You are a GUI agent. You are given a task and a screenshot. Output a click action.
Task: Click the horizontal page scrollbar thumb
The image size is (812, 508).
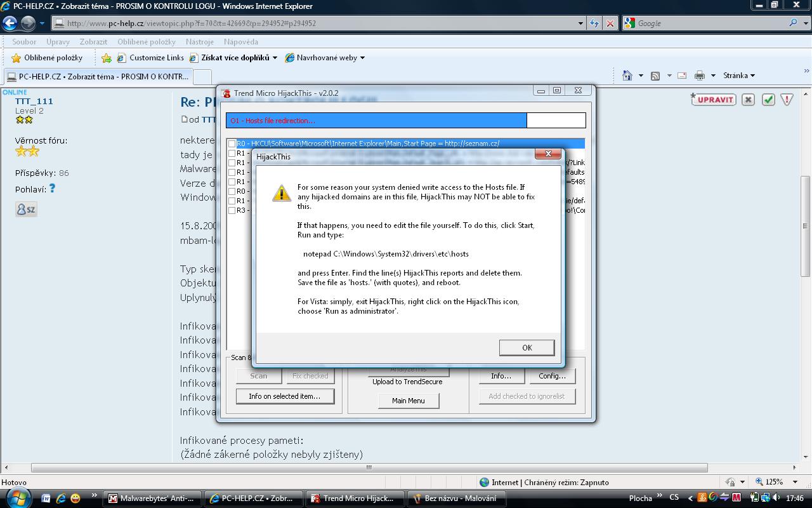coord(369,468)
